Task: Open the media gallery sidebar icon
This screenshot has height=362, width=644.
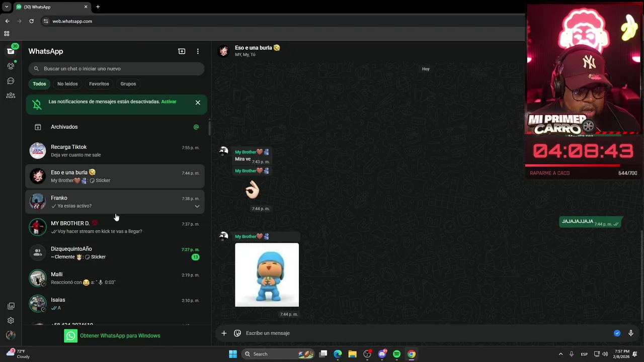Action: (x=11, y=306)
